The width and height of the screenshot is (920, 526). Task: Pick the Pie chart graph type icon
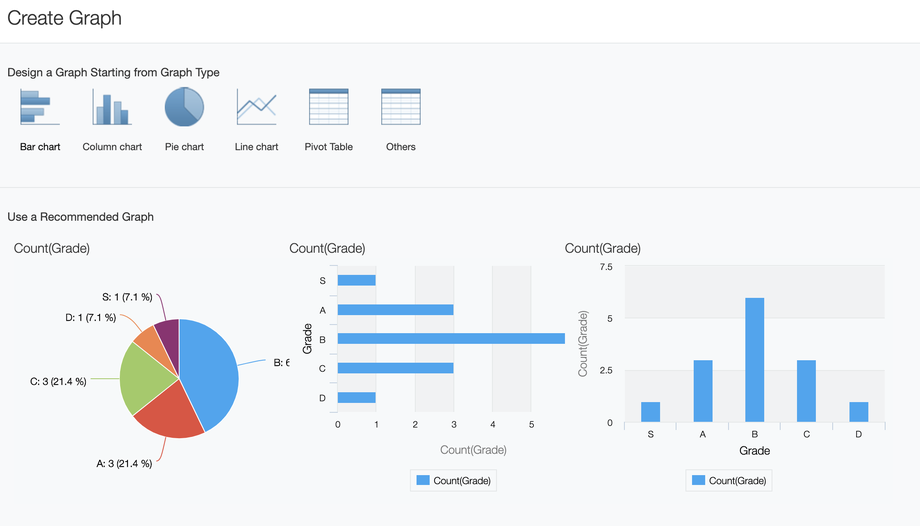coord(184,107)
